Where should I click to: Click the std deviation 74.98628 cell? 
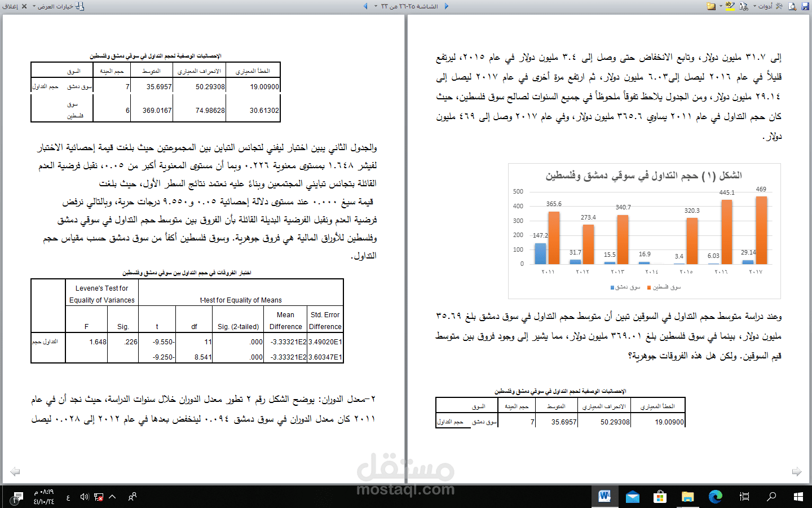coord(210,111)
